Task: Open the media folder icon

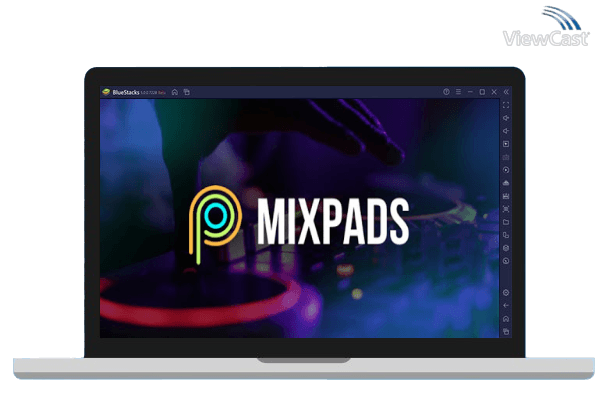Action: [506, 222]
